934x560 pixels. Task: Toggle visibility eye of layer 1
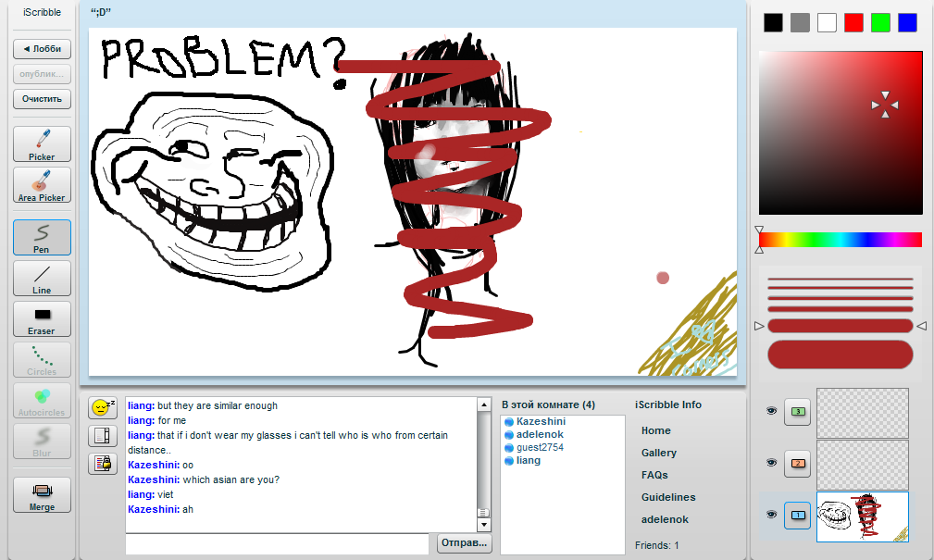click(x=771, y=514)
